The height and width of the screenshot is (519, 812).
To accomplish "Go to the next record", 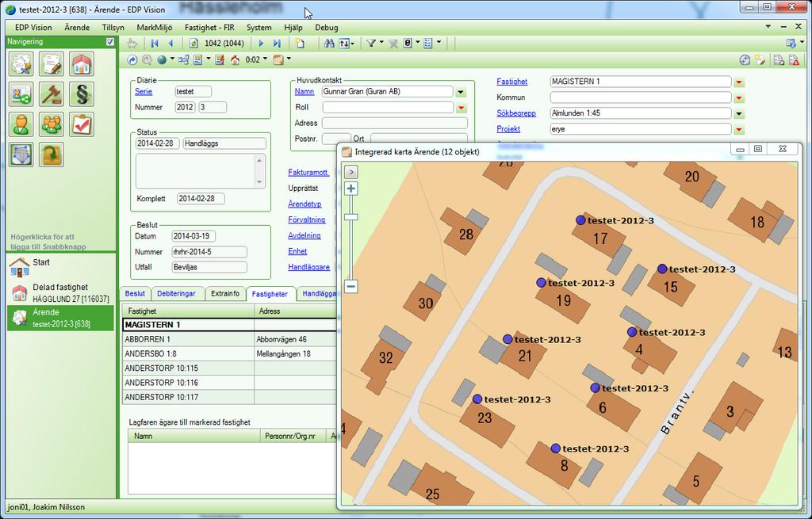I will tap(261, 44).
